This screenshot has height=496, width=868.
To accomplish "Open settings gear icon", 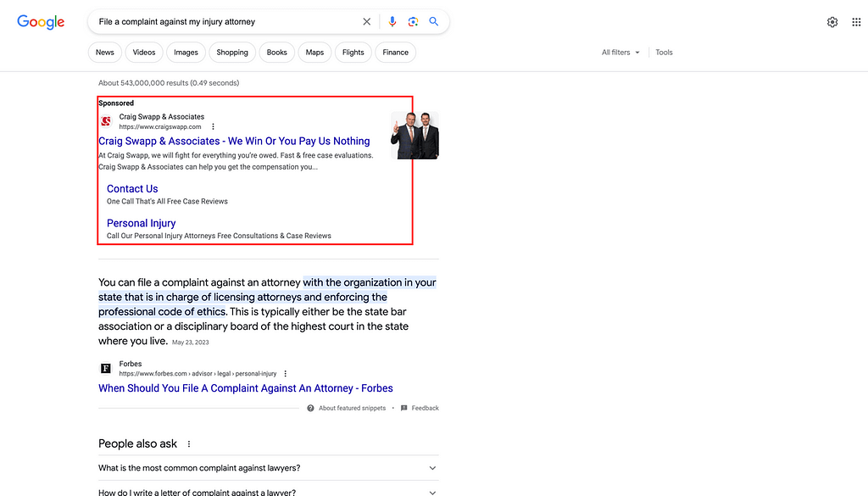I will click(x=832, y=22).
